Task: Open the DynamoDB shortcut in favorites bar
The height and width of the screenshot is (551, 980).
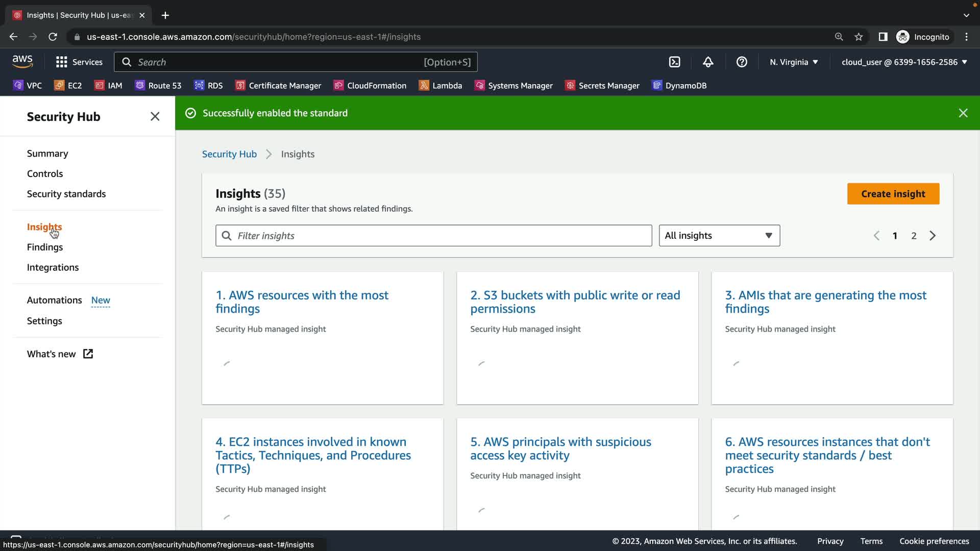Action: coord(679,86)
